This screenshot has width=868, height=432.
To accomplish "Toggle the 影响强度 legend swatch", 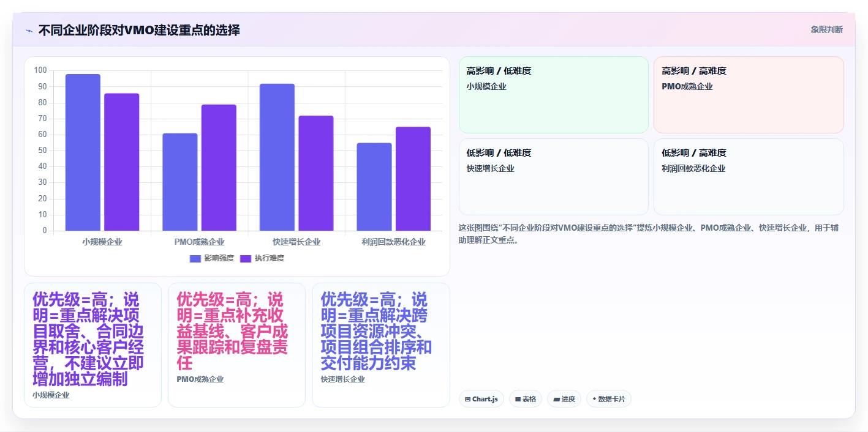I will pyautogui.click(x=195, y=258).
